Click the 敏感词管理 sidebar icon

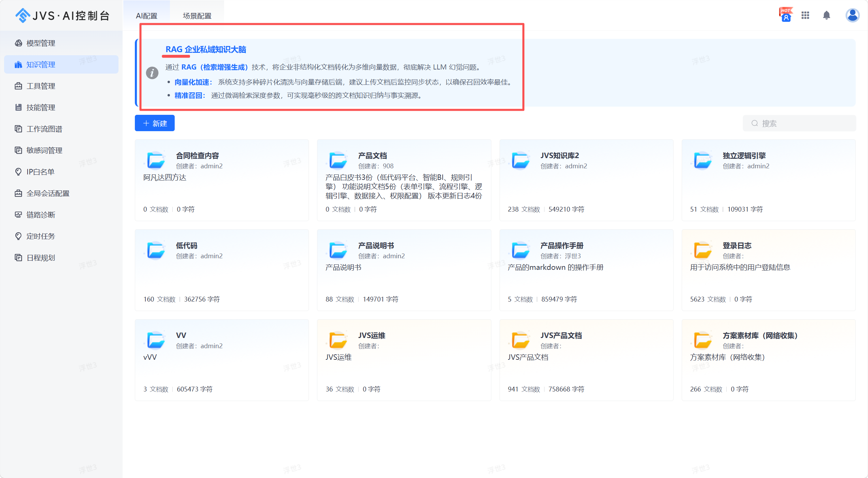18,150
